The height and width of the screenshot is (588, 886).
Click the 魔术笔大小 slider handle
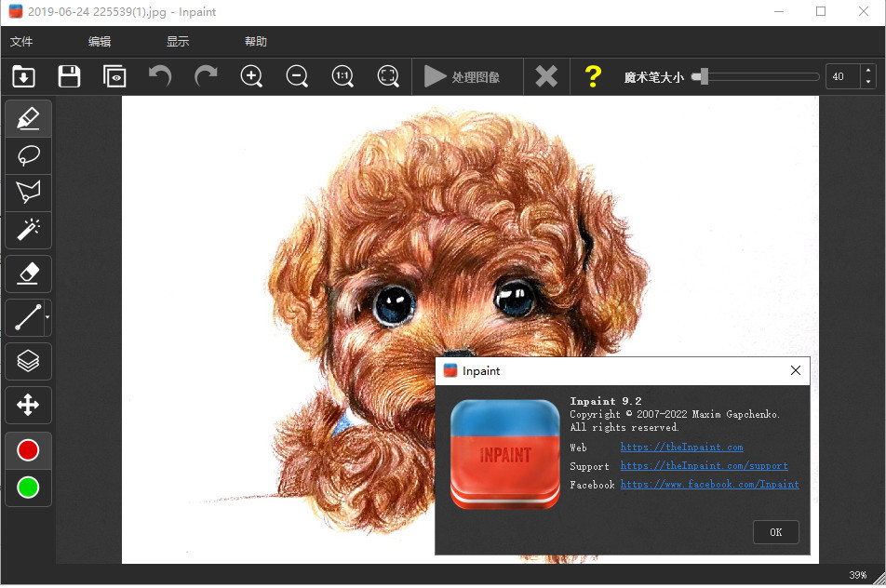click(x=700, y=76)
